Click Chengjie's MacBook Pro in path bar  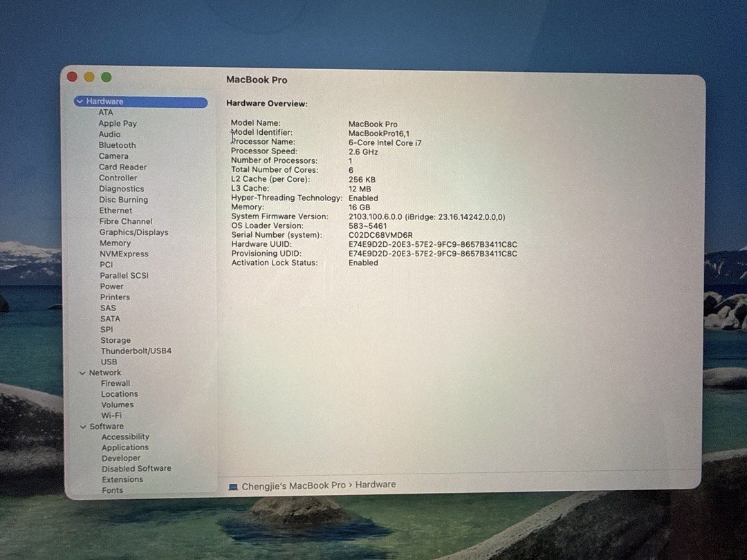pyautogui.click(x=293, y=486)
